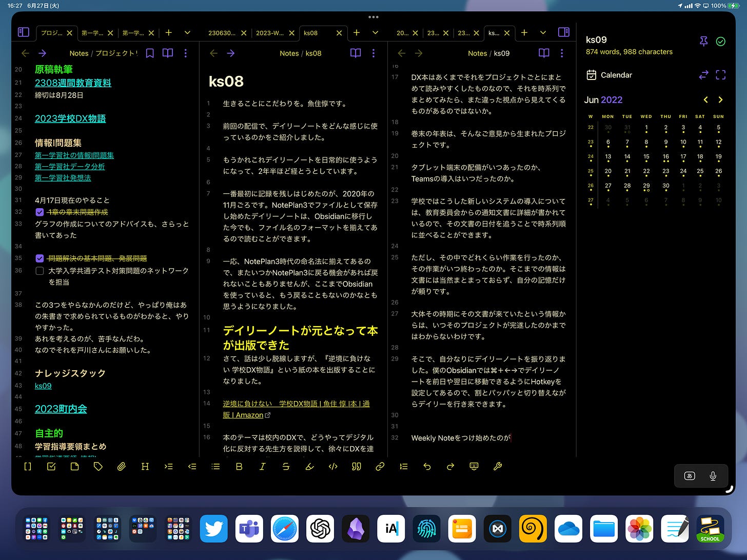The height and width of the screenshot is (560, 747).
Task: Pin the ks09 panel with pin icon
Action: [703, 42]
